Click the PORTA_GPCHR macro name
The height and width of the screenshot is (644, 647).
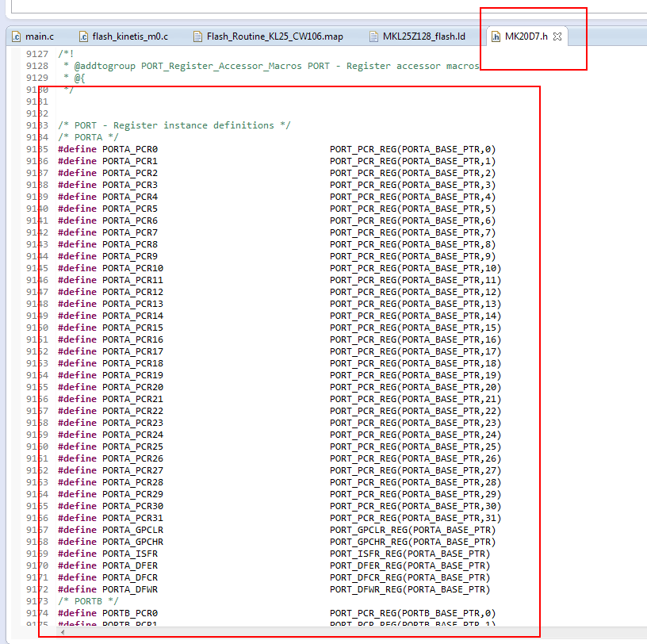pyautogui.click(x=133, y=542)
